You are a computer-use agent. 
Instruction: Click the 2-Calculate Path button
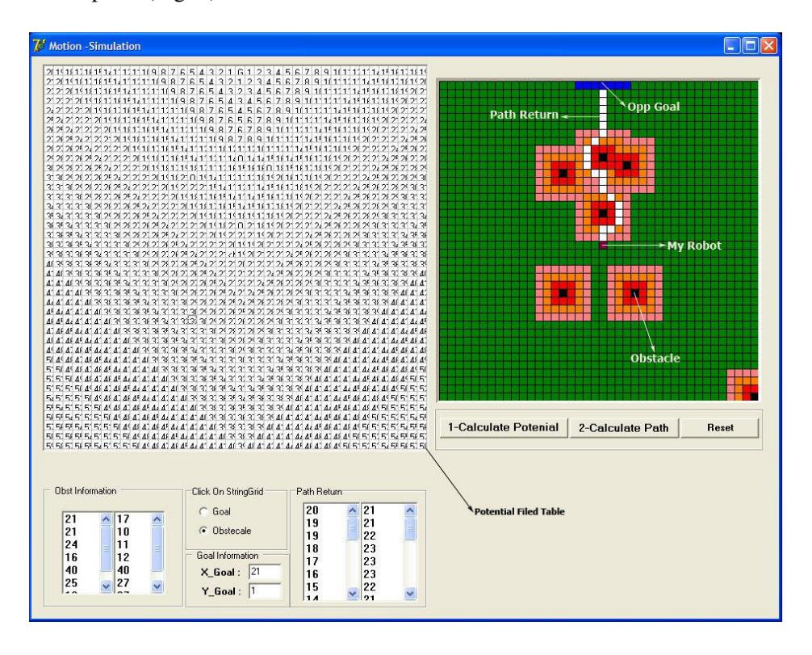point(623,428)
